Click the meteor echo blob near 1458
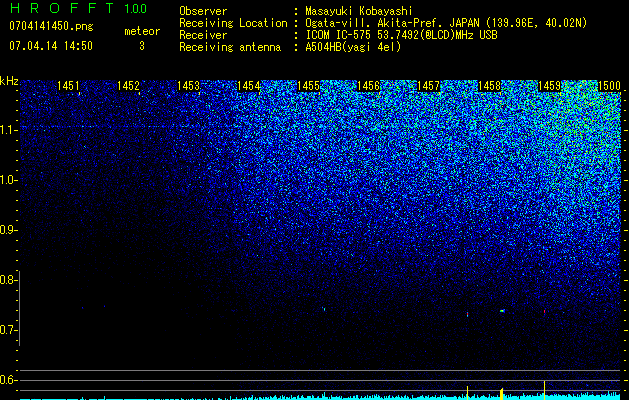Viewport: 629px width, 400px height. [502, 311]
